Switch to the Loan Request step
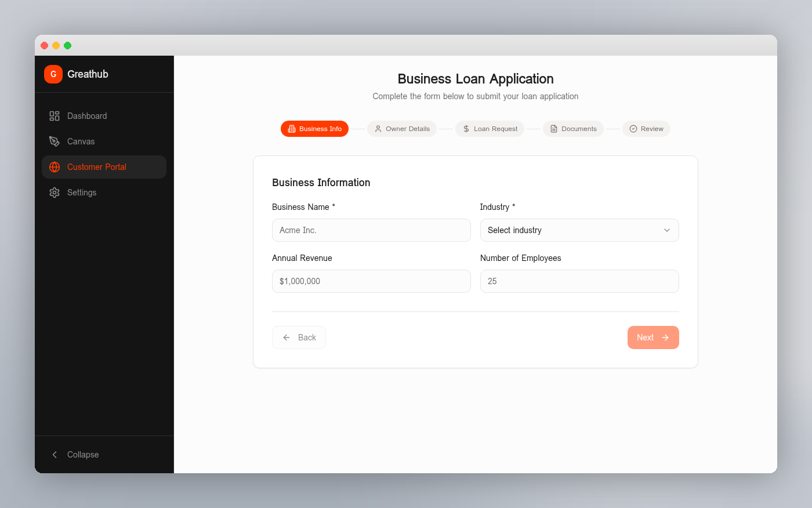 pyautogui.click(x=490, y=129)
